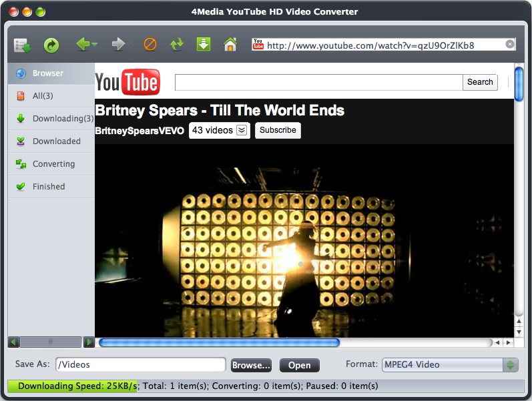Go to the home page via house icon
Image resolution: width=532 pixels, height=401 pixels.
[230, 44]
